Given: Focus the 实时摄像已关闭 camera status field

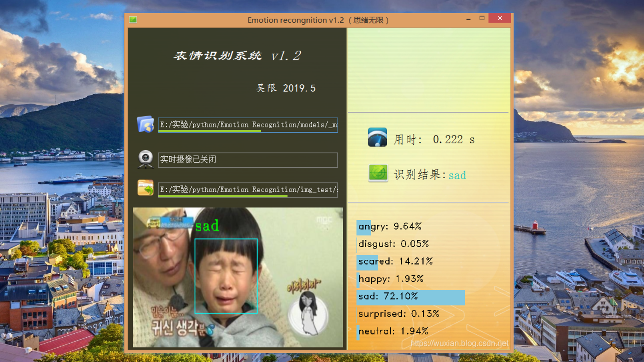Looking at the screenshot, I should point(248,160).
